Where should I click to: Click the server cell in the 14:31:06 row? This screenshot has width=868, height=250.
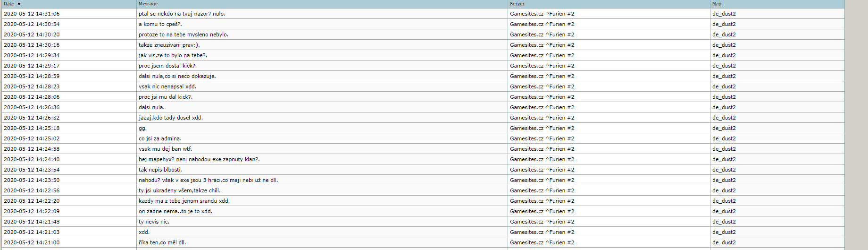click(542, 14)
